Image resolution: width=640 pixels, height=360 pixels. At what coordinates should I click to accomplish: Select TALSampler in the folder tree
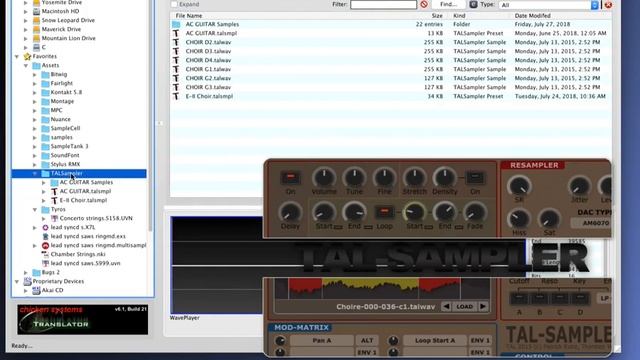click(x=67, y=173)
